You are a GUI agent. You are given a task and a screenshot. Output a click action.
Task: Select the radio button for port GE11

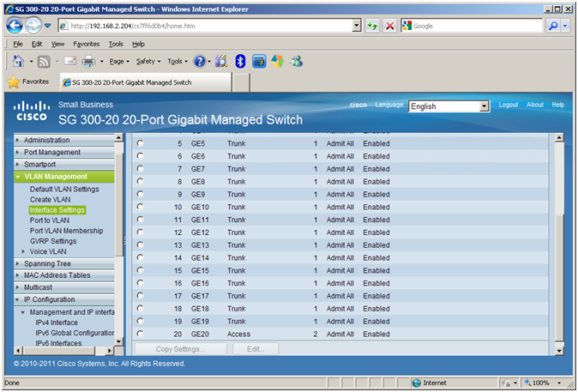(x=140, y=220)
